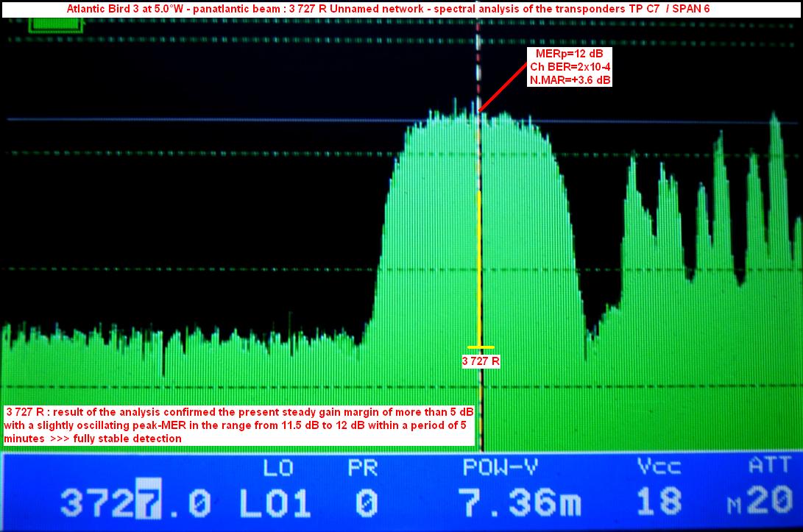Viewport: 803px width, 532px height.
Task: Click the Vcc label
Action: pos(658,467)
